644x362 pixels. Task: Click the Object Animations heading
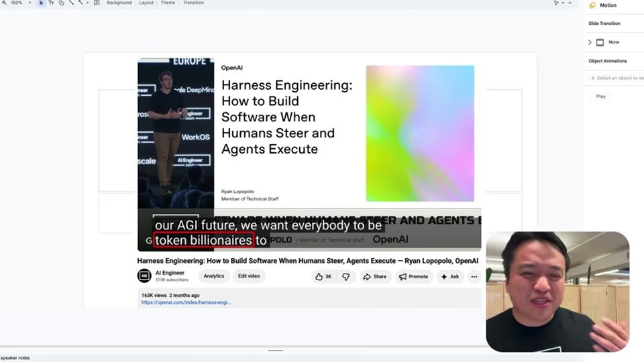tap(608, 61)
